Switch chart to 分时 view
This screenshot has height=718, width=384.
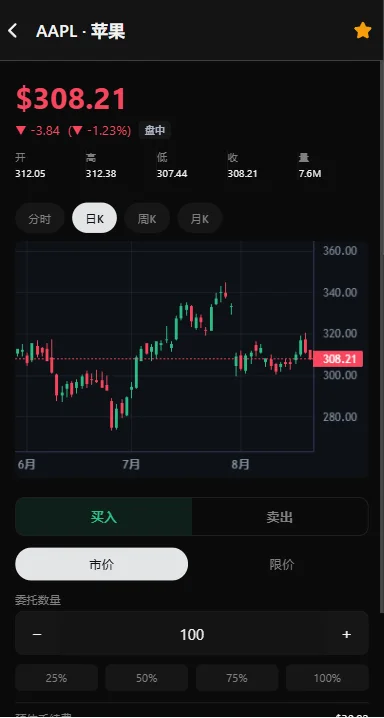point(40,218)
